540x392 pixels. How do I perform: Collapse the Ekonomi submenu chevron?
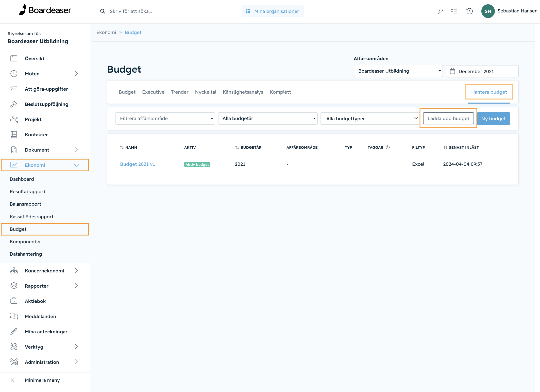[x=76, y=165]
